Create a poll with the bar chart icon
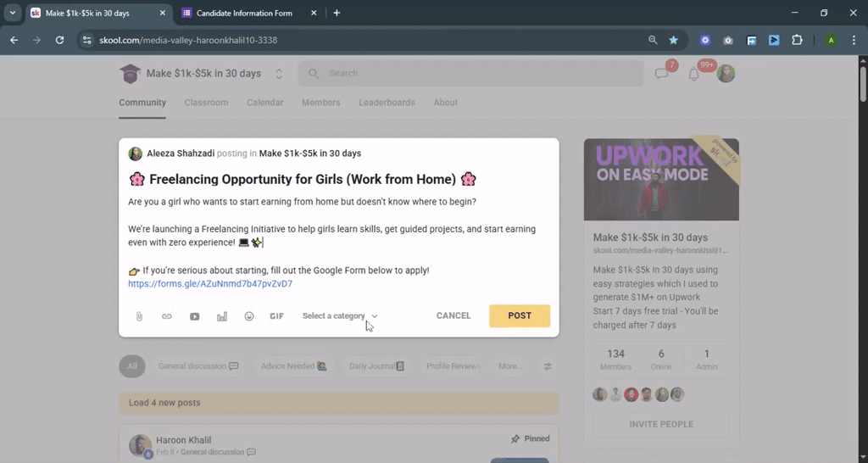 pyautogui.click(x=222, y=316)
